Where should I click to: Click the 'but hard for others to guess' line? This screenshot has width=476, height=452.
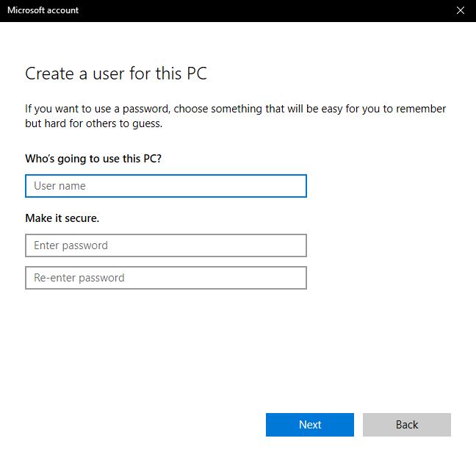pos(93,123)
